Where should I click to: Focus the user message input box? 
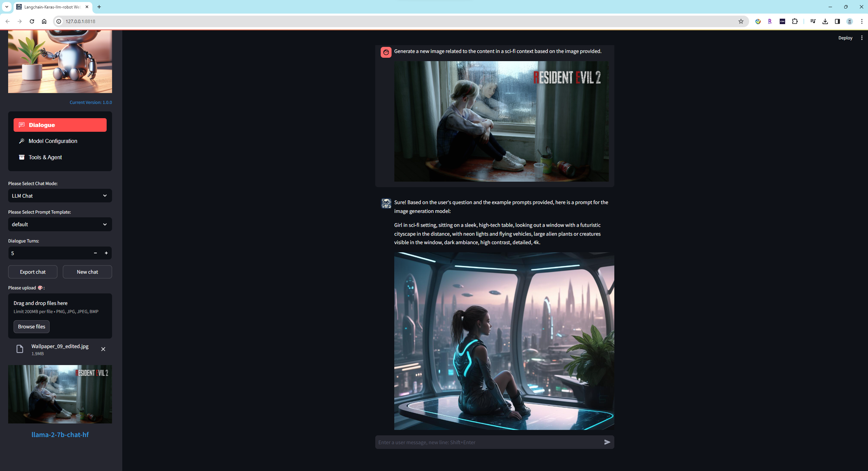click(x=488, y=442)
